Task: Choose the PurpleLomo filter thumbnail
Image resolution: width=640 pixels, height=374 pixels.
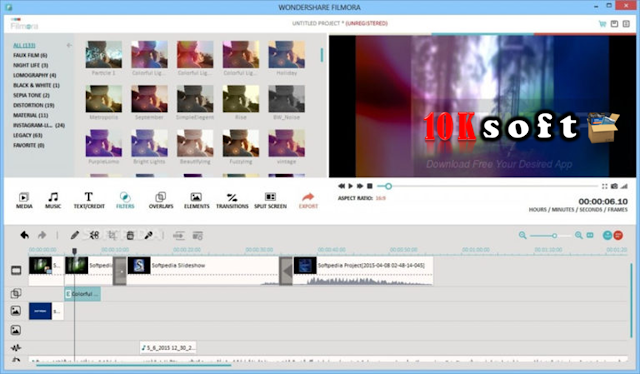Action: [x=104, y=143]
